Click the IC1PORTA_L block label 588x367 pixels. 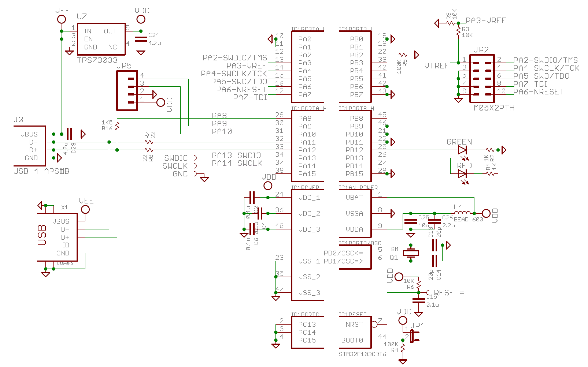click(308, 29)
